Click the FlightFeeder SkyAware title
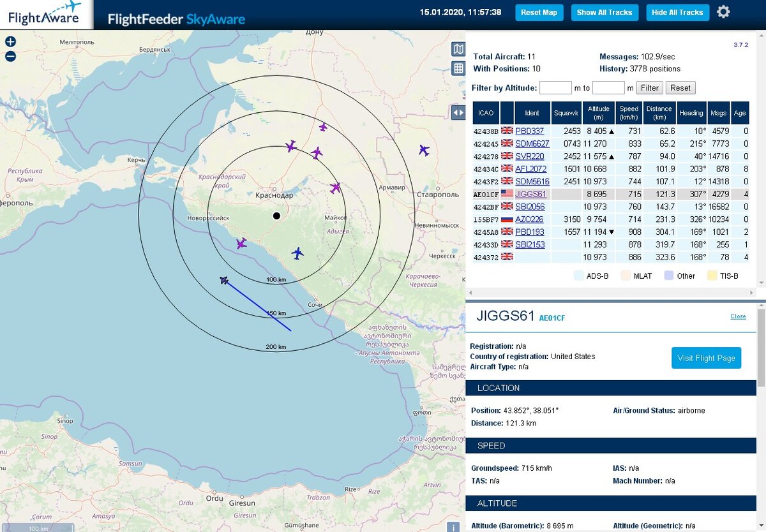 pos(176,19)
